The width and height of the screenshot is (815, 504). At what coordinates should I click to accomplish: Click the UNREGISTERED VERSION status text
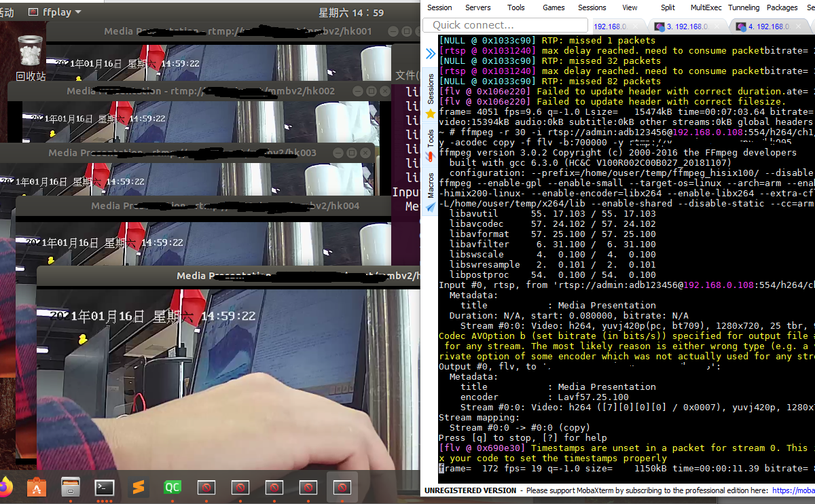(x=470, y=490)
